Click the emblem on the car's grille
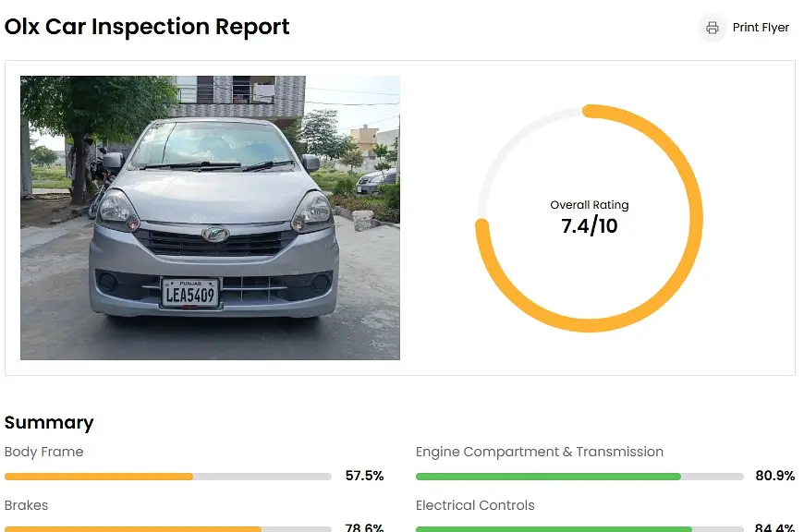Screen dimensions: 804x532 (215, 235)
